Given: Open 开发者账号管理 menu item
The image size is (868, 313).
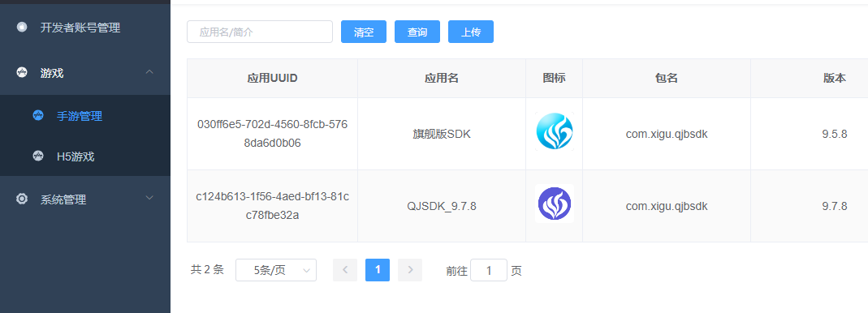Looking at the screenshot, I should [x=85, y=27].
